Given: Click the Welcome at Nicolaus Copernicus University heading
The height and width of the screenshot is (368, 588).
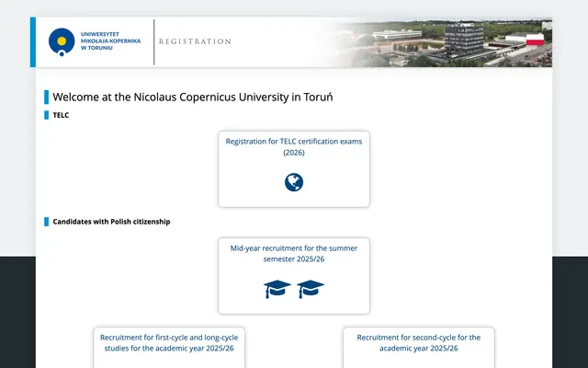Looking at the screenshot, I should (193, 98).
